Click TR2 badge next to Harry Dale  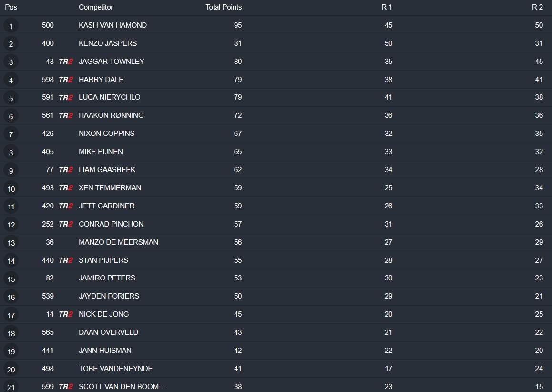[66, 80]
